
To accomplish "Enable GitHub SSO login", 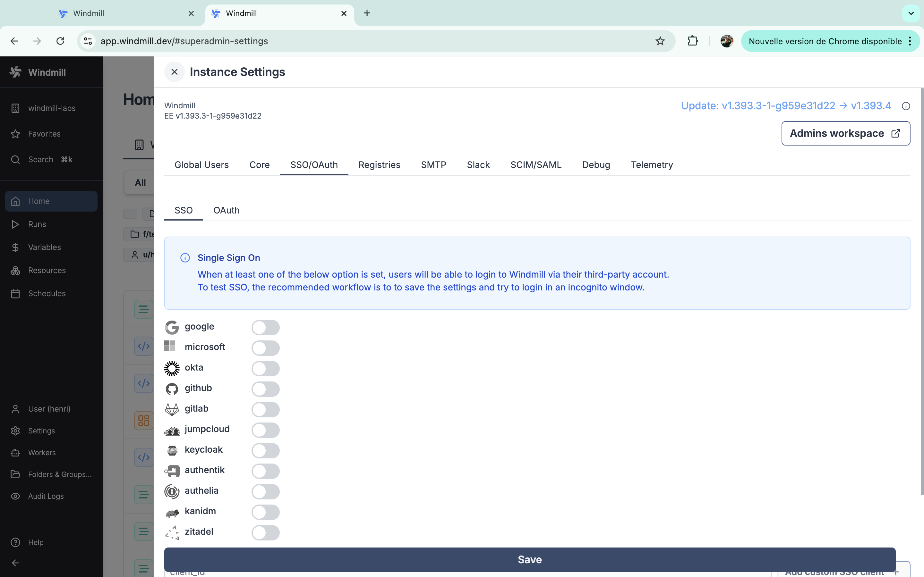I will (x=265, y=389).
